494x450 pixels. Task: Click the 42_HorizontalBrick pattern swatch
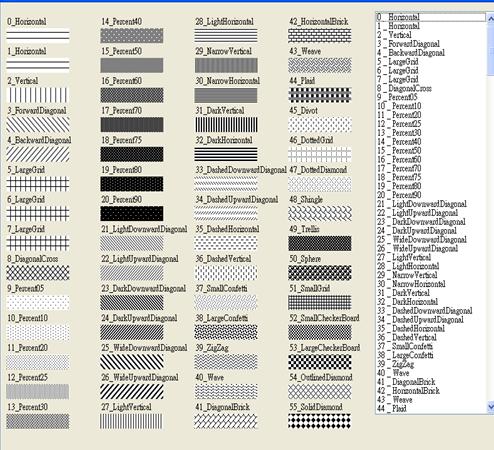(320, 36)
